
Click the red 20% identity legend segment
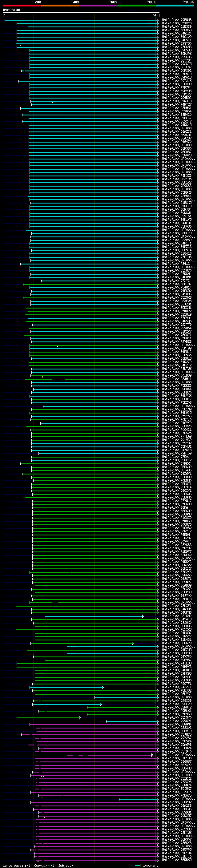point(22,6)
